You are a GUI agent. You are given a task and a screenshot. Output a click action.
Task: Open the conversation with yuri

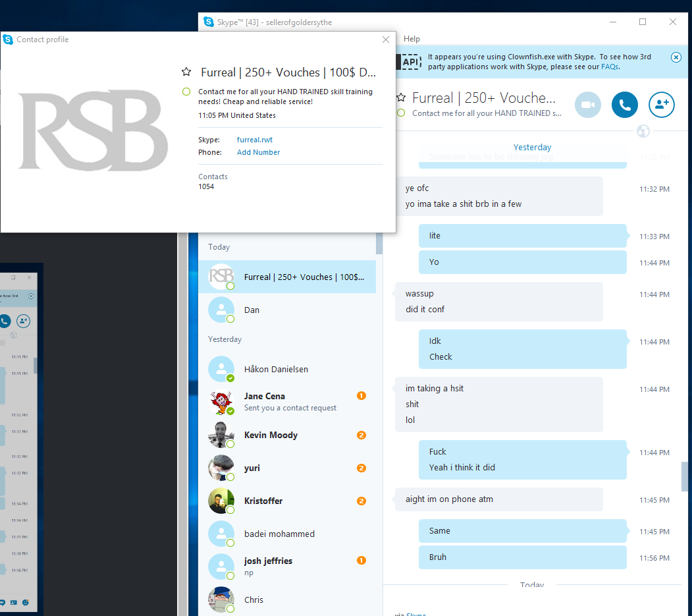(287, 468)
